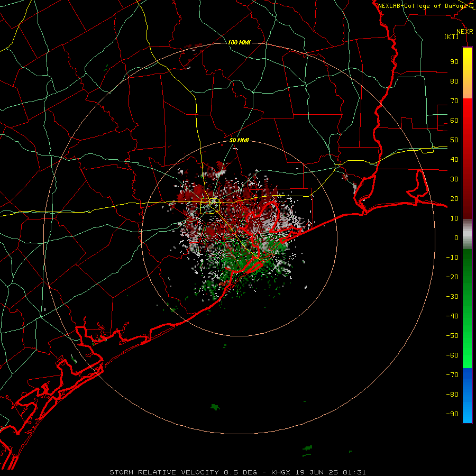The width and height of the screenshot is (476, 476).
Task: Click the 90 knot label on scale
Action: (x=454, y=62)
